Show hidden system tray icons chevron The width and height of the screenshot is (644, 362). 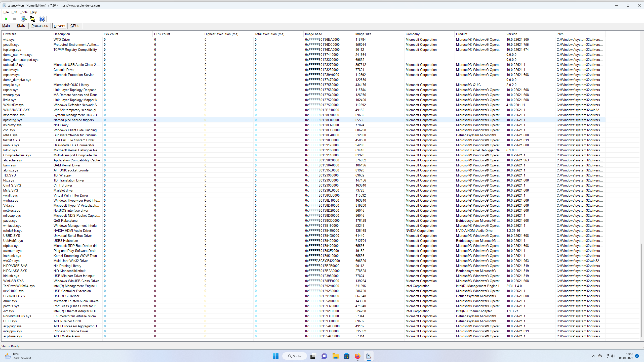tap(593, 356)
